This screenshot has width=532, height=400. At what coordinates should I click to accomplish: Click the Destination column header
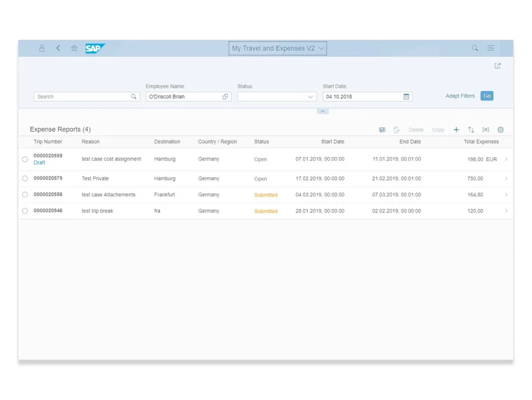[167, 142]
